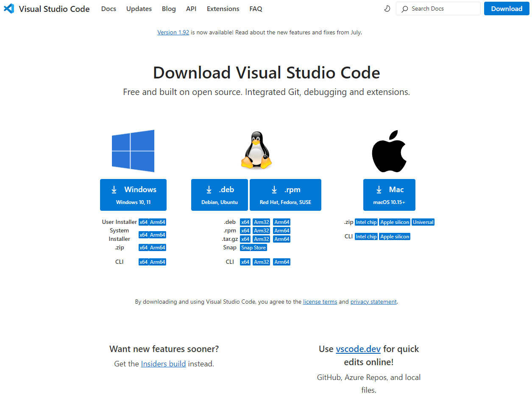Image resolution: width=532 pixels, height=394 pixels.
Task: Download the Mac macOS 10.15+ build
Action: point(389,195)
